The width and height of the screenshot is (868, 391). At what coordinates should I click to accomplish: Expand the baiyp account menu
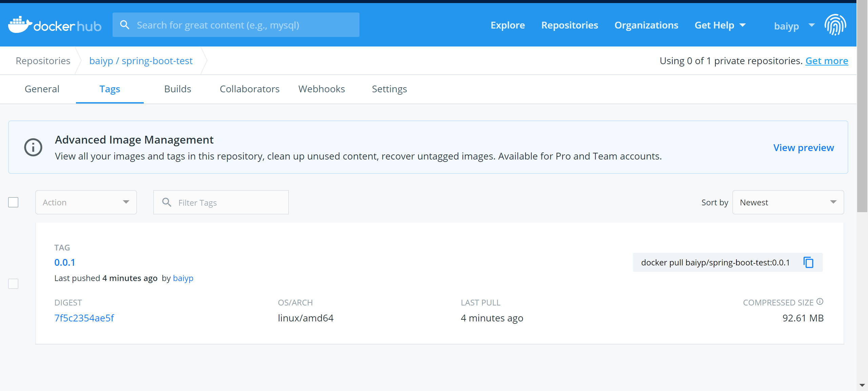pyautogui.click(x=794, y=26)
